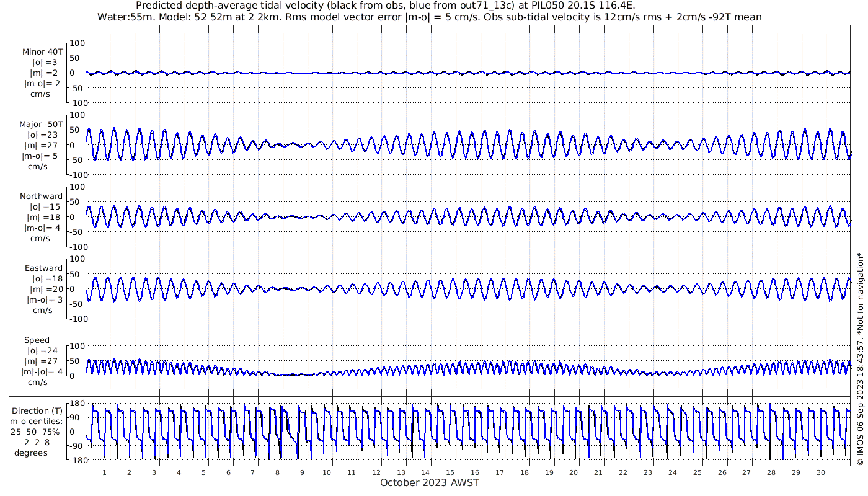Click the 'Speed' panel label
The width and height of the screenshot is (868, 496).
click(x=37, y=340)
